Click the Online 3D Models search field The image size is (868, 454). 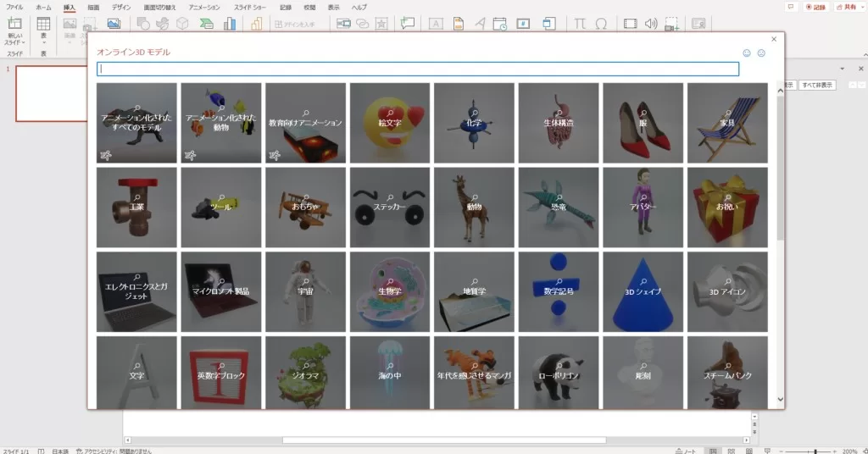418,69
